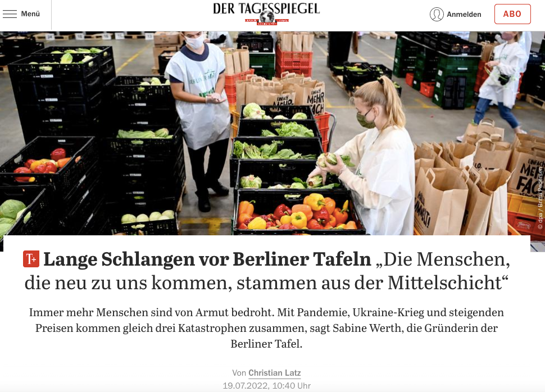Click the 19.07.2022 publication timestamp
This screenshot has width=545, height=392.
266,386
